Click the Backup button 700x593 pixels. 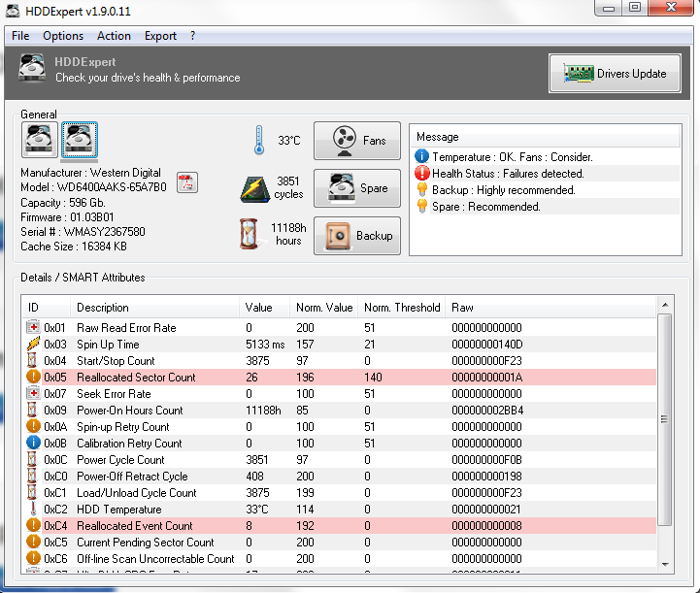point(357,236)
